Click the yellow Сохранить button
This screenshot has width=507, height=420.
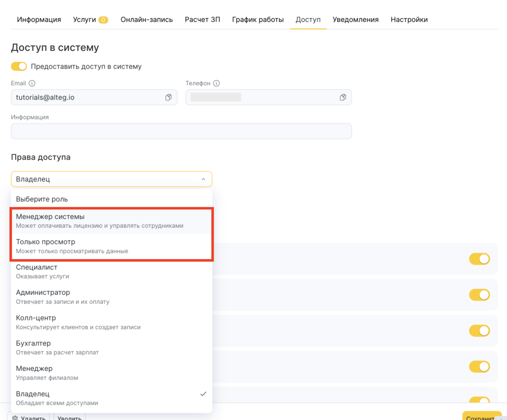pyautogui.click(x=481, y=417)
